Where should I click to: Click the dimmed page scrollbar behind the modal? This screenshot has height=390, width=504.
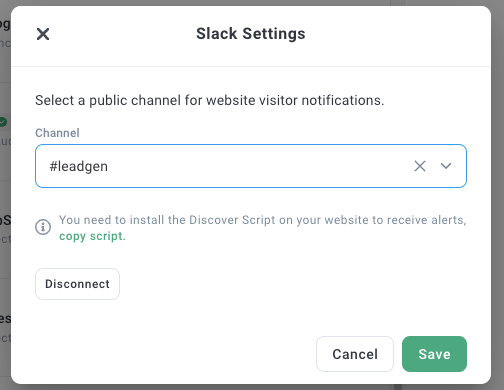pos(397,387)
